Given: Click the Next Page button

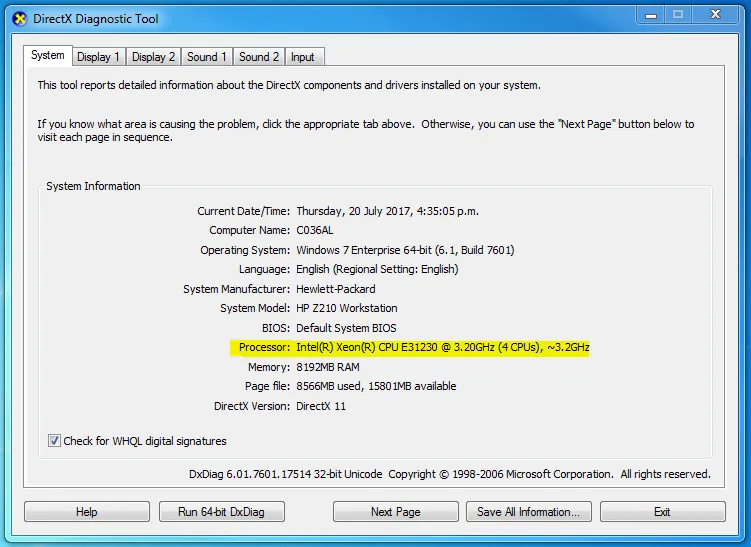Looking at the screenshot, I should pos(396,512).
